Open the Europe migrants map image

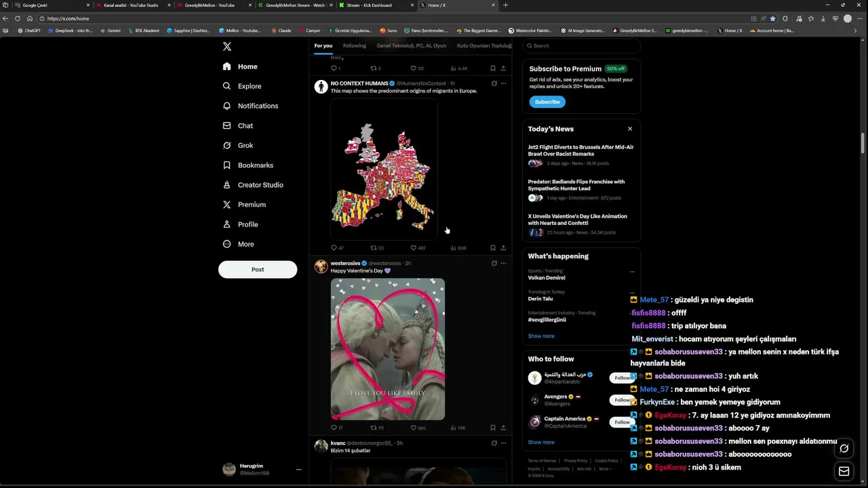(384, 169)
